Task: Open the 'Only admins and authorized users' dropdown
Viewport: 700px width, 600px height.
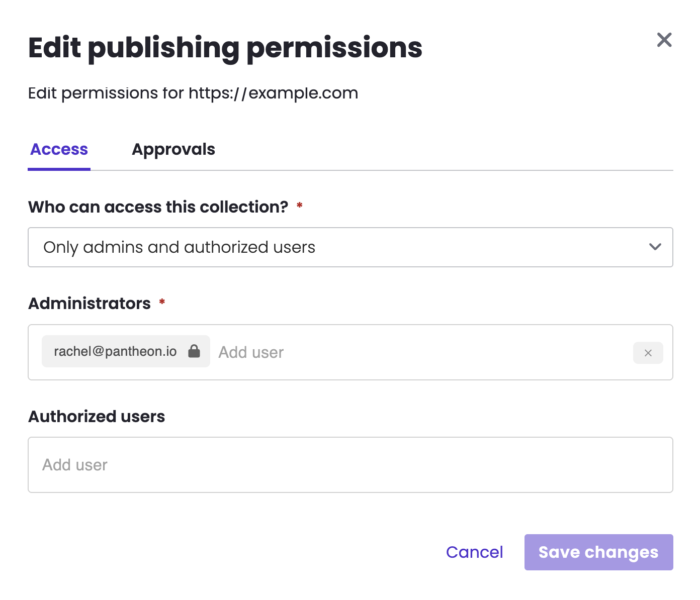Action: tap(350, 247)
